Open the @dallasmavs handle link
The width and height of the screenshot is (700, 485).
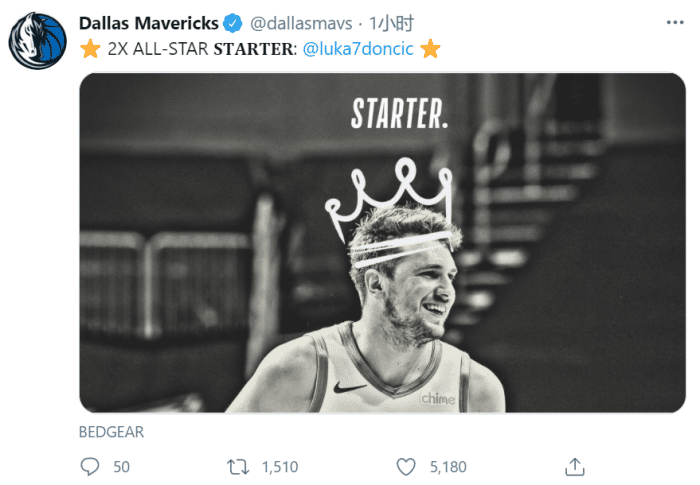300,23
